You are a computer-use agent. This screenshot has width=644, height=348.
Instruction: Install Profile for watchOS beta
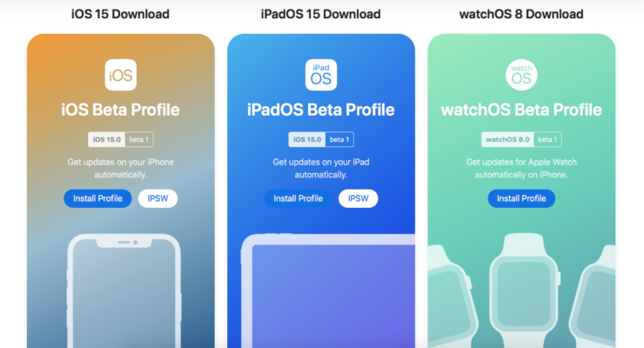click(x=521, y=198)
